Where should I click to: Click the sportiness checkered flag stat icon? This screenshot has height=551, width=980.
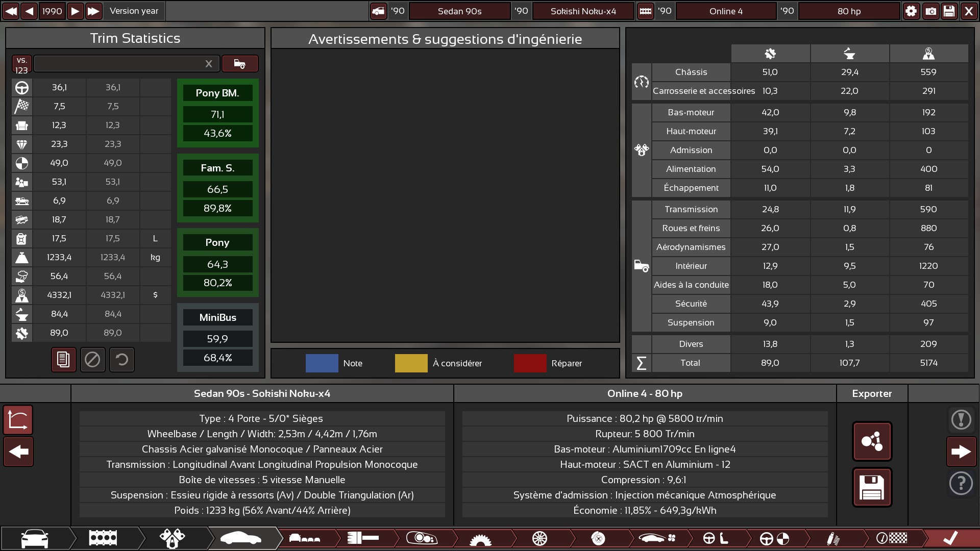[x=22, y=107]
